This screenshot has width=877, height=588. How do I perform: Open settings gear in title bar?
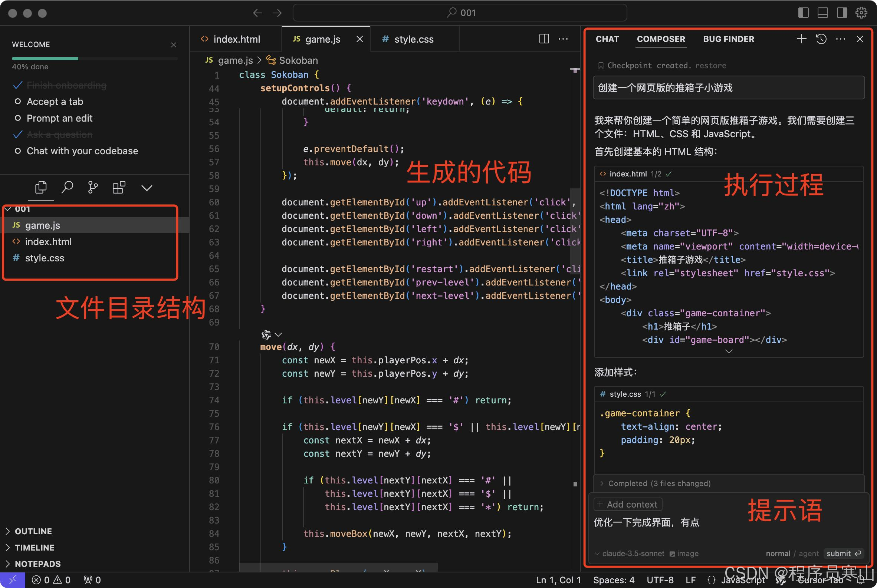(861, 13)
